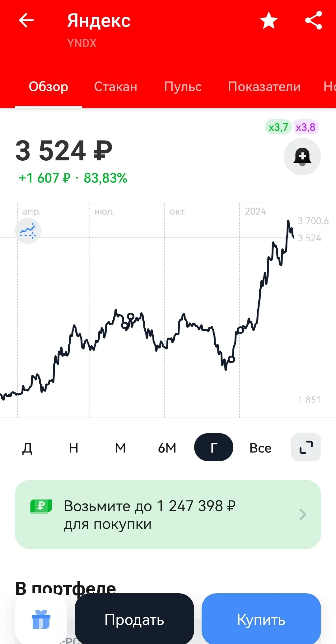Open the chart indicators icon
336x644 pixels.
coord(28,231)
